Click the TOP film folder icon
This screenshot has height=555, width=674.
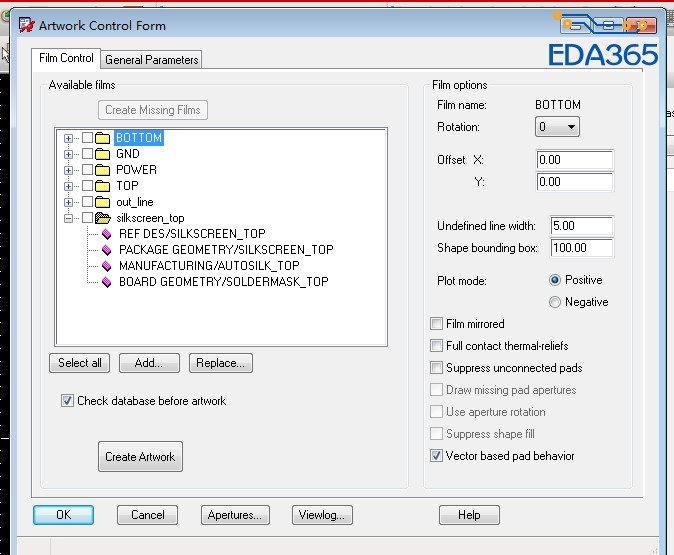(x=102, y=186)
